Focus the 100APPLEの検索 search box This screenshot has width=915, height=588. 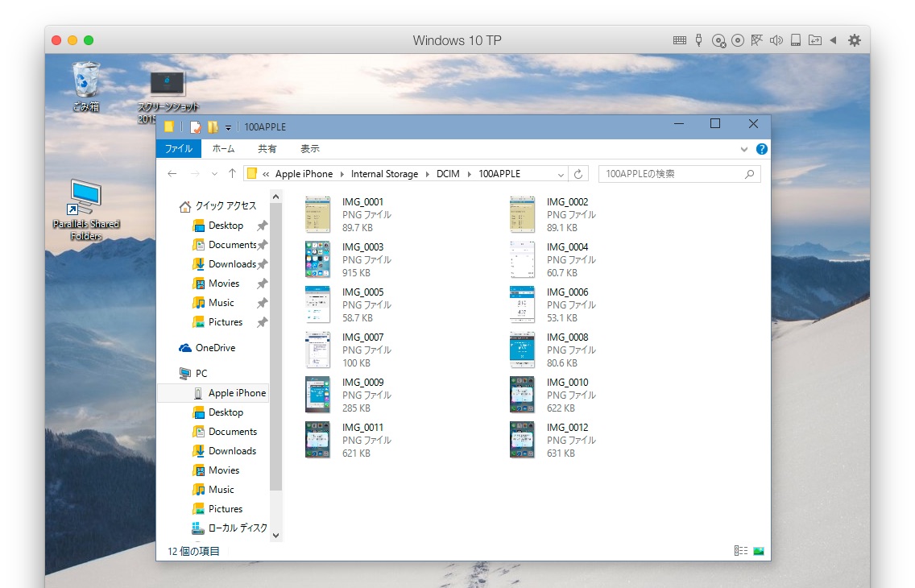679,174
